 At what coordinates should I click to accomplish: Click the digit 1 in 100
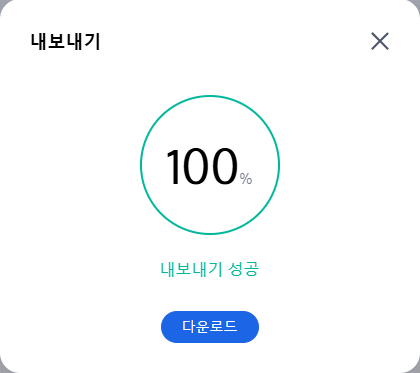coord(174,166)
